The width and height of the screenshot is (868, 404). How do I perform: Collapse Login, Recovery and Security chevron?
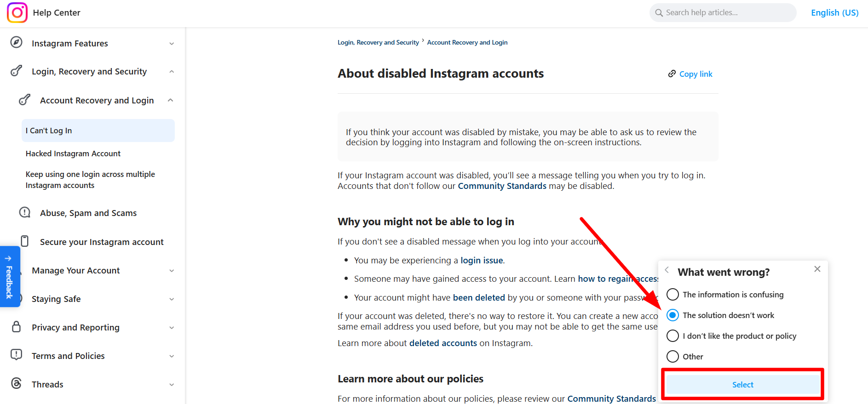pos(172,72)
